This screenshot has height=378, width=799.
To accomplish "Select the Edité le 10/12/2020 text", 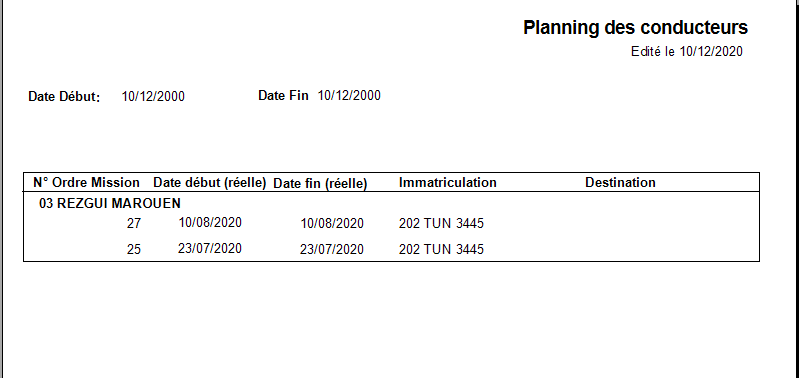I will [x=687, y=51].
